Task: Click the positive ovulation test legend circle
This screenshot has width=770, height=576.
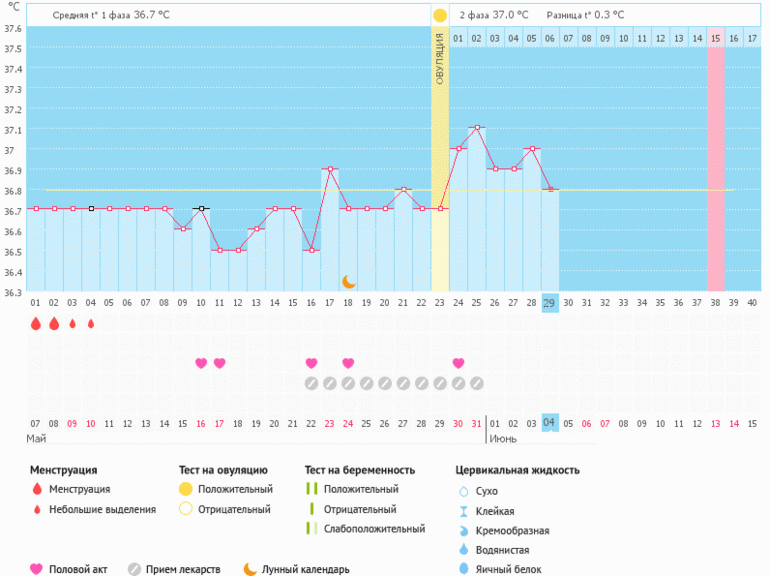Action: [x=184, y=489]
